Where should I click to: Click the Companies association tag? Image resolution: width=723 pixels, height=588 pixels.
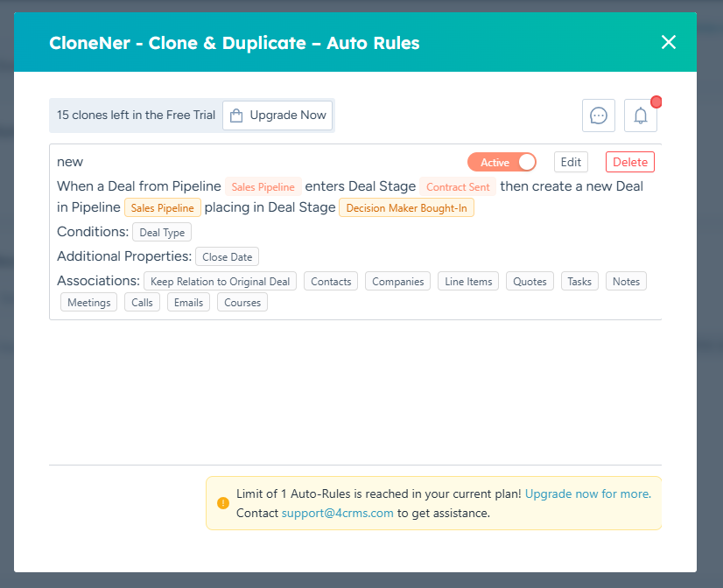coord(398,281)
